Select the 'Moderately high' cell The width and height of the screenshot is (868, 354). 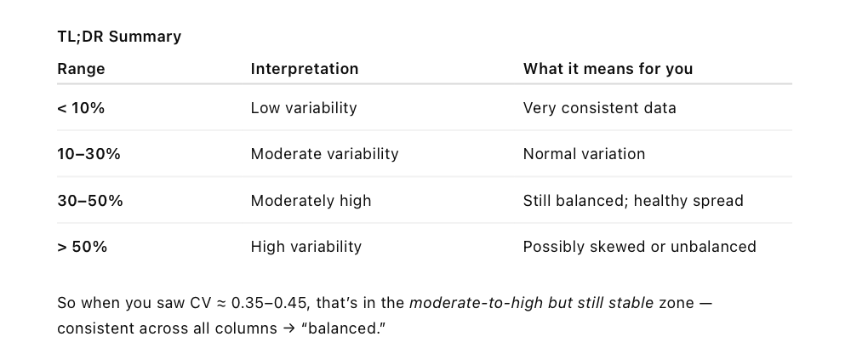311,201
